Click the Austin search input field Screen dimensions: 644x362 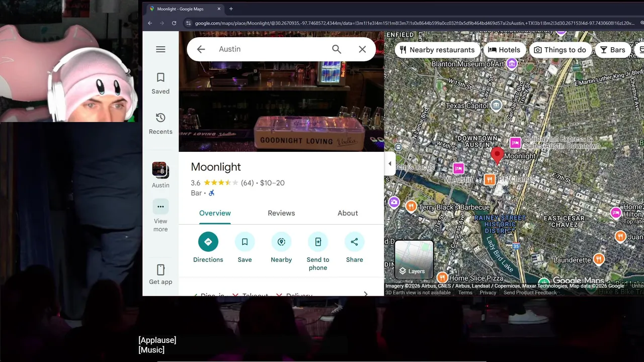point(272,49)
